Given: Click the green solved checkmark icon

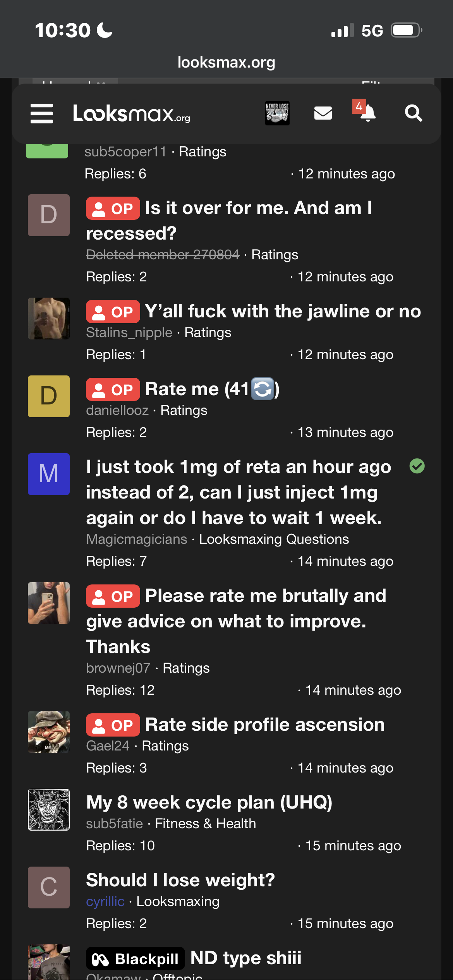Looking at the screenshot, I should click(x=417, y=466).
